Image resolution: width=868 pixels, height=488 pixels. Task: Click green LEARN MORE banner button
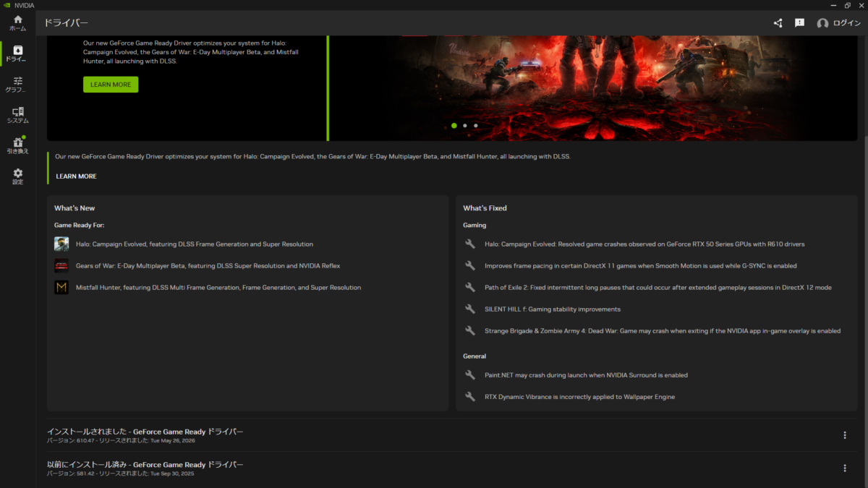(111, 85)
